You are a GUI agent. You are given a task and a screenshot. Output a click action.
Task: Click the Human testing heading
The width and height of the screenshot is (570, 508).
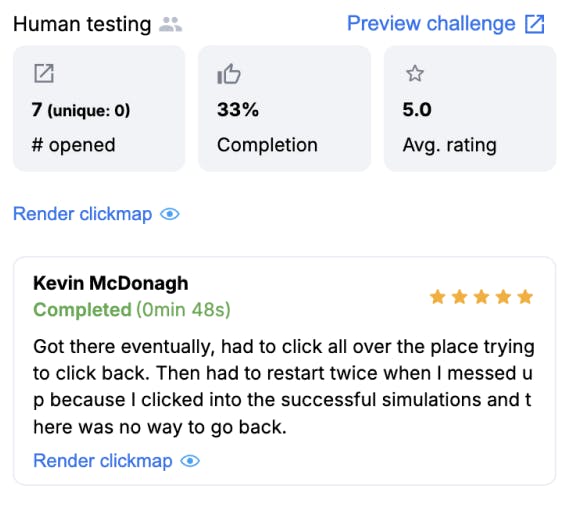pos(82,25)
